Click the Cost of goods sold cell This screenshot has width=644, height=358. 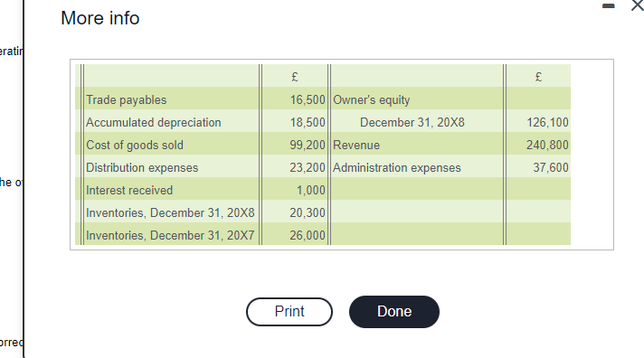(x=134, y=145)
